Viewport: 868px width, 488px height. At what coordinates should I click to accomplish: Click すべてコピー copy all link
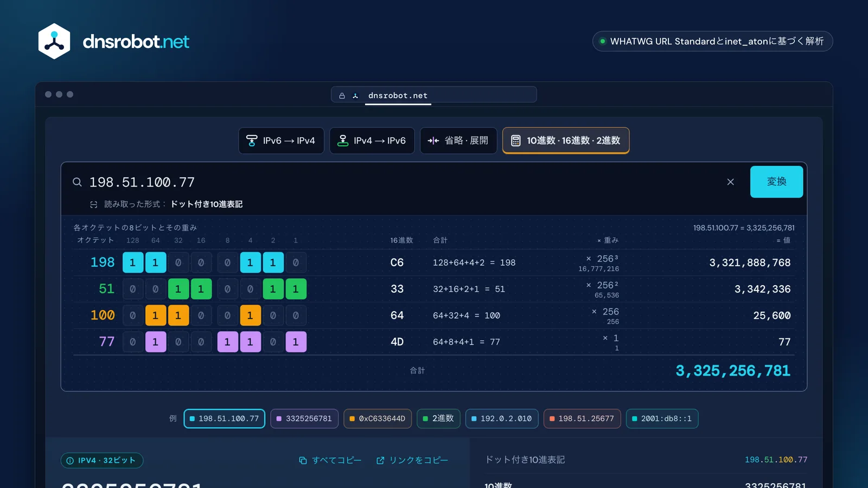(x=330, y=460)
